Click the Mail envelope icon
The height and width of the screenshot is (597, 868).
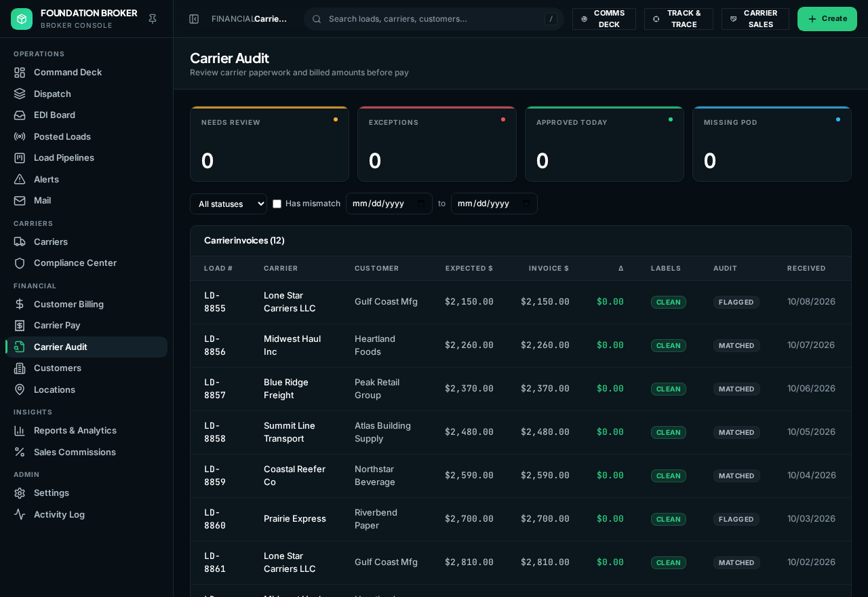[20, 200]
